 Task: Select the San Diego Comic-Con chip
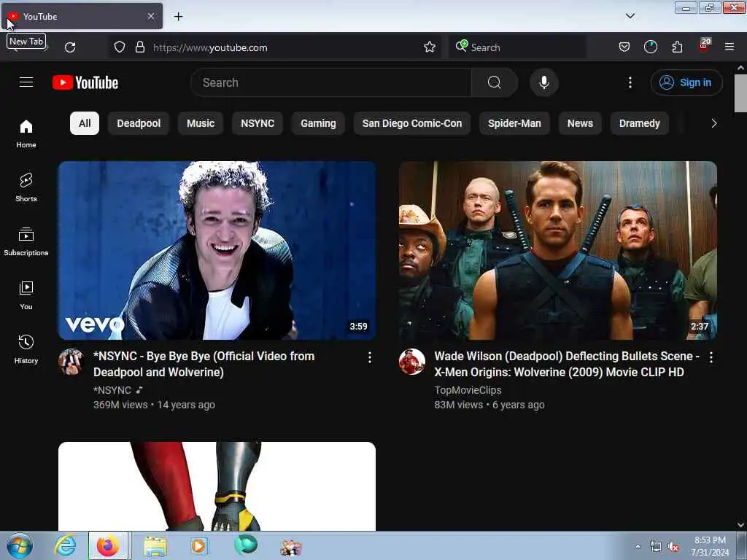point(412,123)
